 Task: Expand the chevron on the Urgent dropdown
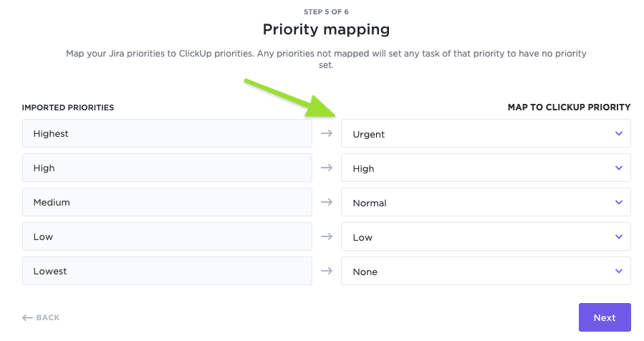619,133
